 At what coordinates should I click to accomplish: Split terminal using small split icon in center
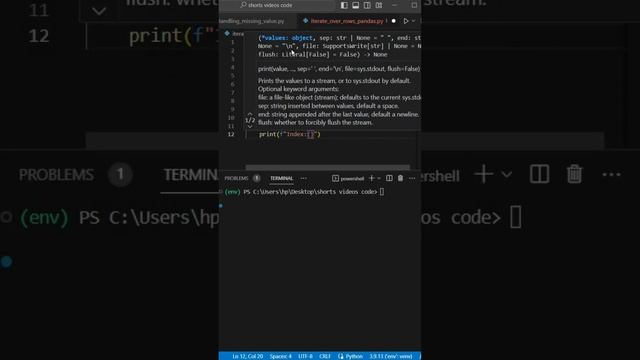389,178
